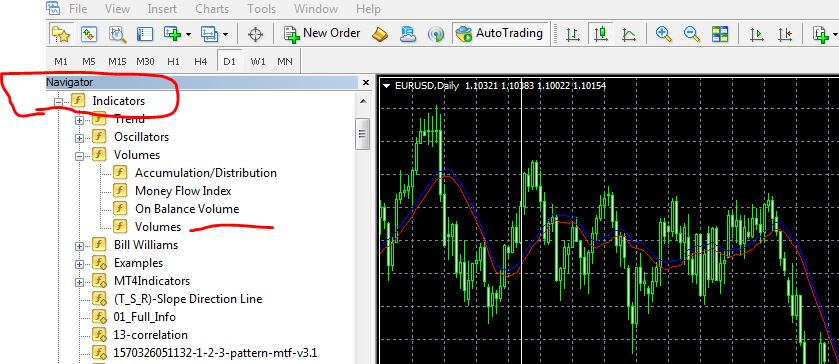The width and height of the screenshot is (839, 364).
Task: Select the H4 timeframe
Action: [x=201, y=62]
